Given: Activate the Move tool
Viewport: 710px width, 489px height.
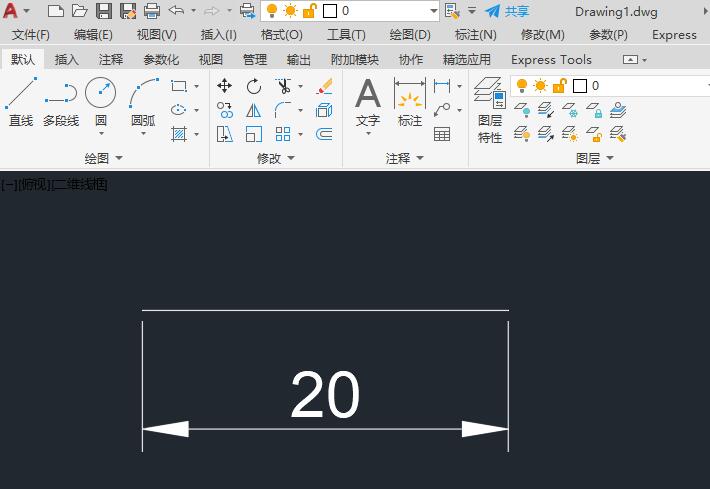Looking at the screenshot, I should pyautogui.click(x=225, y=86).
